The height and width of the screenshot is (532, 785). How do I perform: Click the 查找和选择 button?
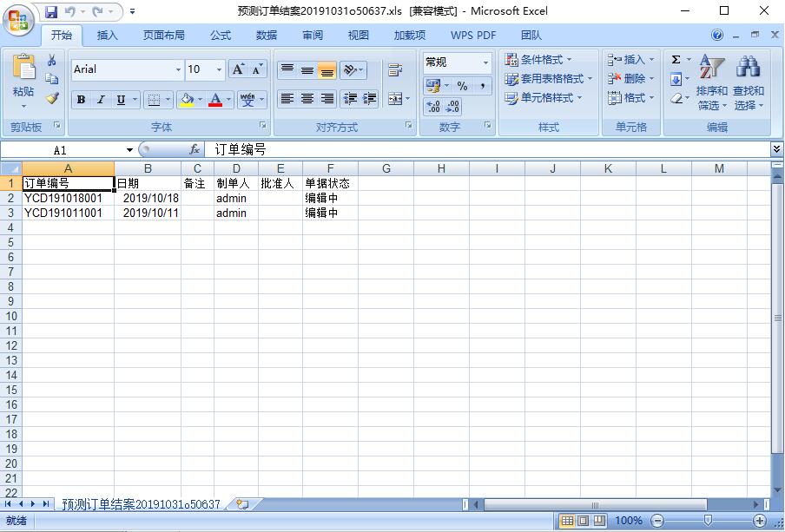[x=748, y=83]
